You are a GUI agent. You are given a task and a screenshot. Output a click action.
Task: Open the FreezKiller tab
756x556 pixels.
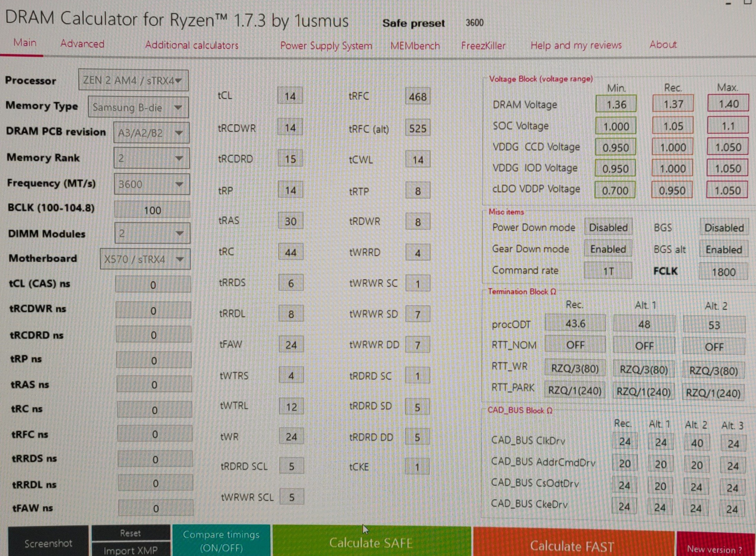tap(483, 45)
